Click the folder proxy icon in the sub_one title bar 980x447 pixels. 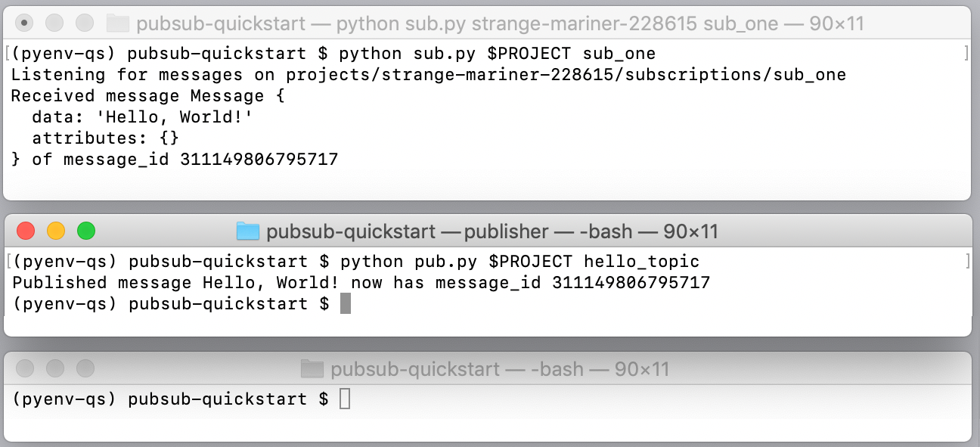point(118,23)
